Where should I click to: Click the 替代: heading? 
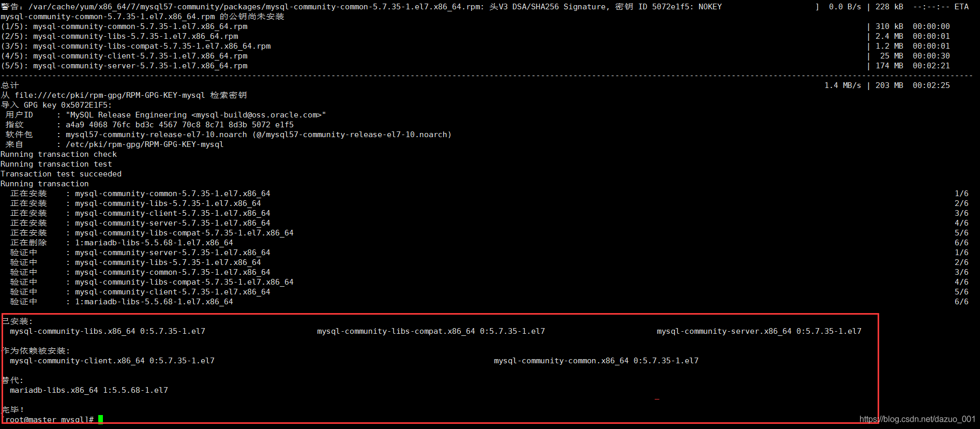pyautogui.click(x=12, y=380)
